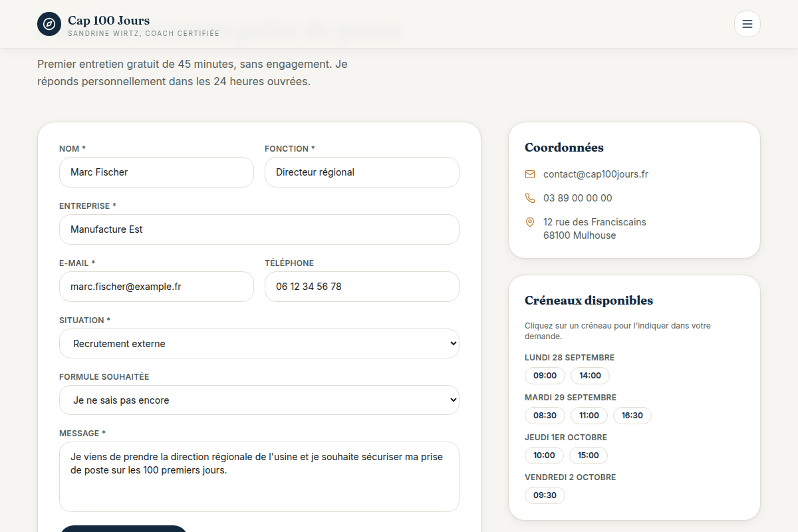The width and height of the screenshot is (798, 532).
Task: Click the Vendredi 2 octobre label
Action: click(x=571, y=477)
